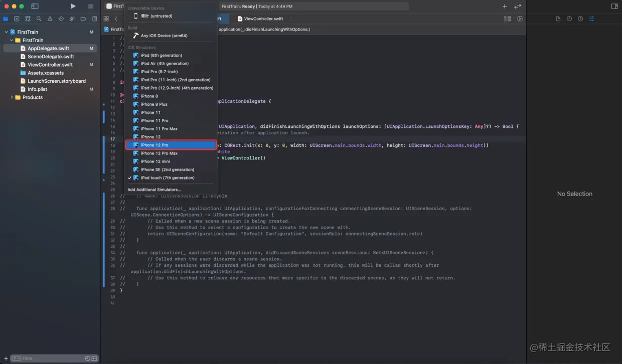Open the Issue navigator warning icon
Image resolution: width=622 pixels, height=364 pixels.
point(50,19)
